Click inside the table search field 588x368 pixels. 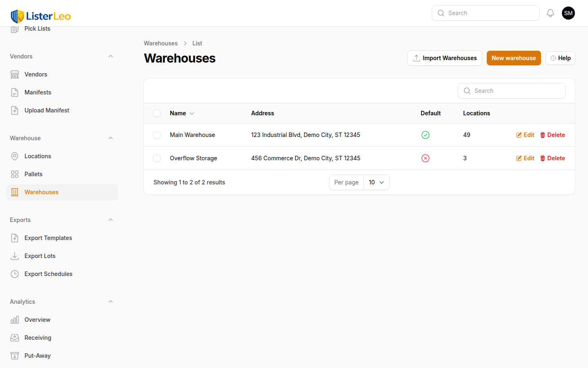[x=511, y=90]
